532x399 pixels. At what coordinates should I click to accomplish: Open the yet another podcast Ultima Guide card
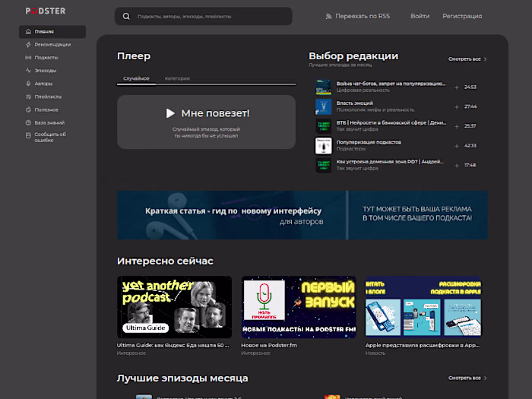tap(174, 307)
